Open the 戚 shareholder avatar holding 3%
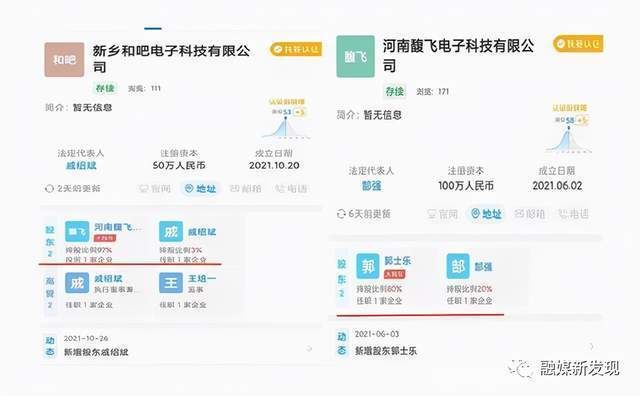Screen dimensions: 640x396 (171, 231)
